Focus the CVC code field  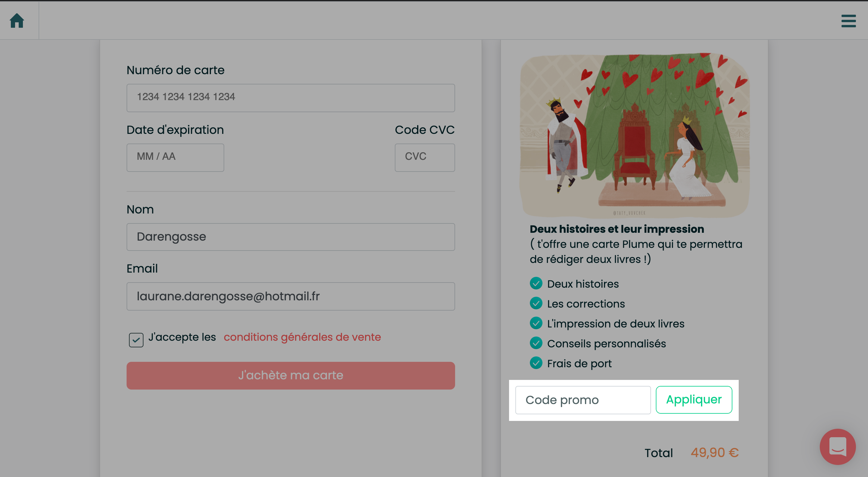tap(425, 157)
